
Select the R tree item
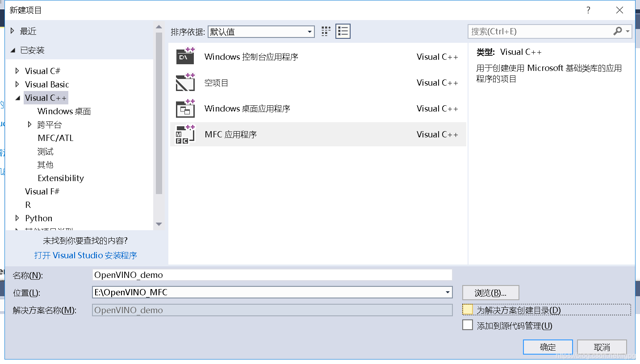pyautogui.click(x=28, y=205)
